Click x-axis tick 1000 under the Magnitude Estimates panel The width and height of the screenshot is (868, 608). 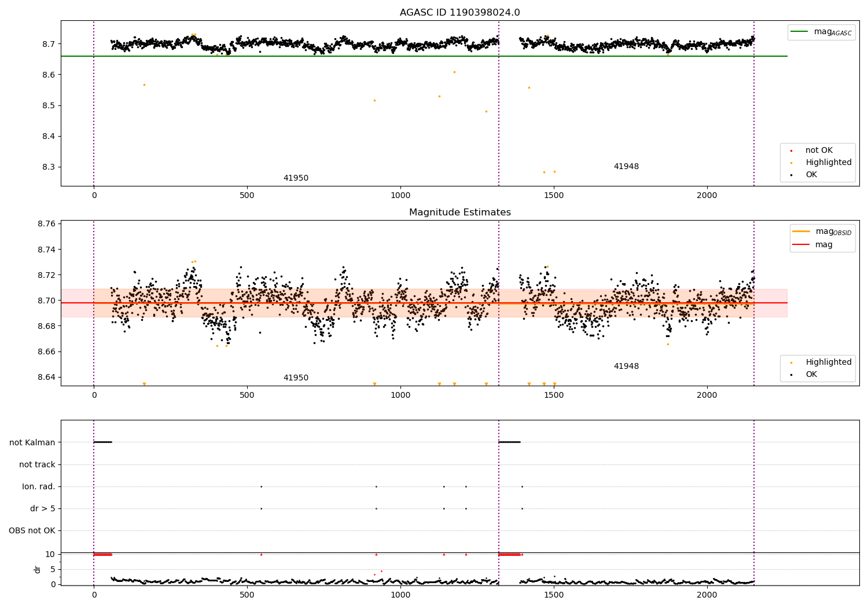[400, 395]
